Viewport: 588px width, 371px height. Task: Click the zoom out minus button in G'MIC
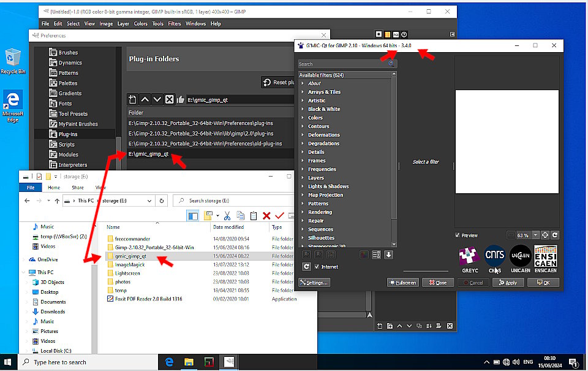coord(511,235)
